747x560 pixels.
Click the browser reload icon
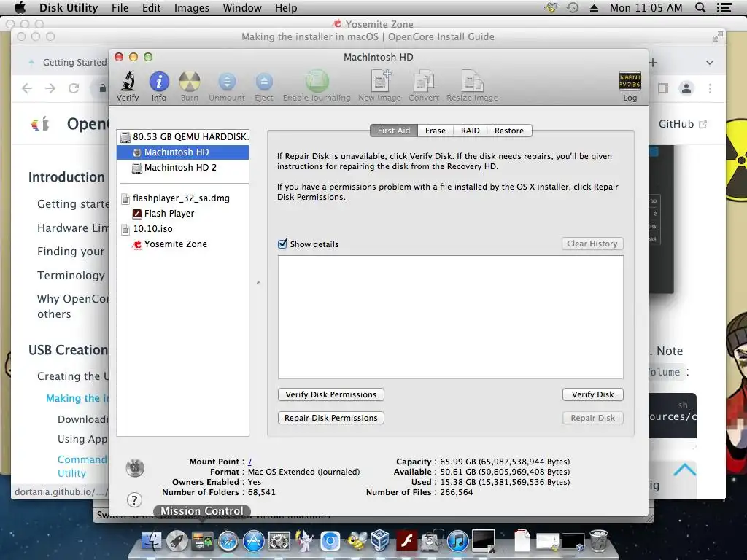tap(74, 88)
